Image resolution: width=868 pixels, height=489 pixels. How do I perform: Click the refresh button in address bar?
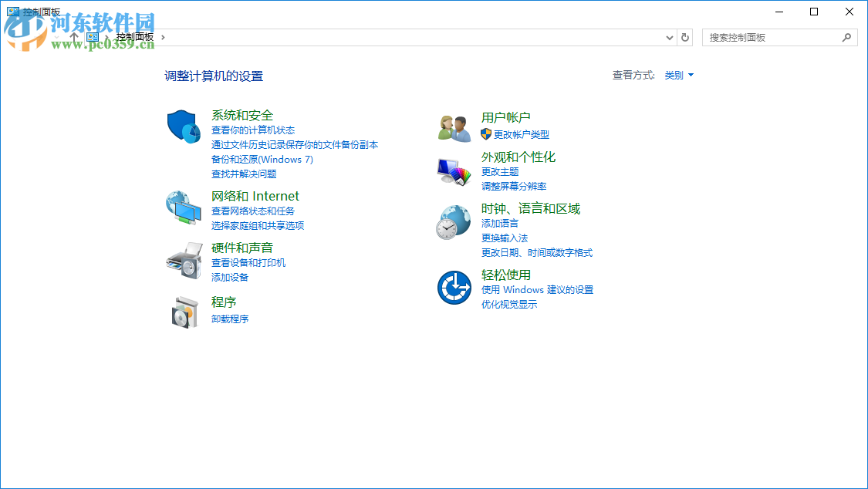(x=685, y=37)
